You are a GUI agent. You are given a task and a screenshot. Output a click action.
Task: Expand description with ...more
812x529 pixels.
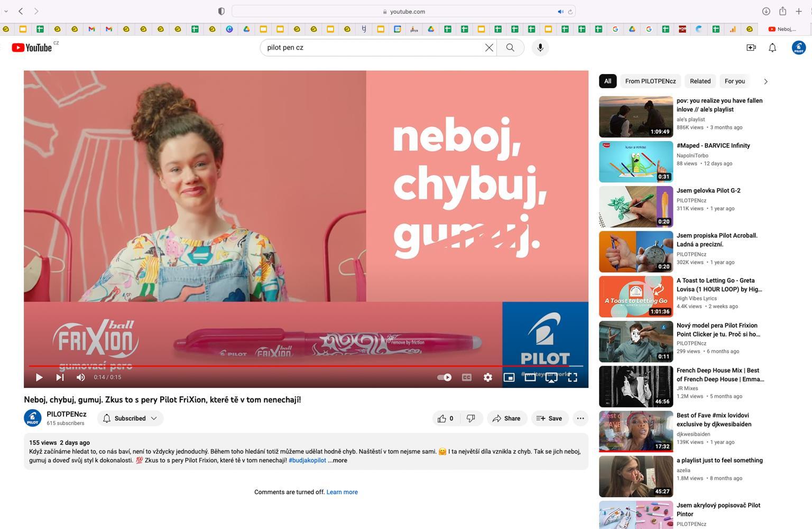coord(337,461)
